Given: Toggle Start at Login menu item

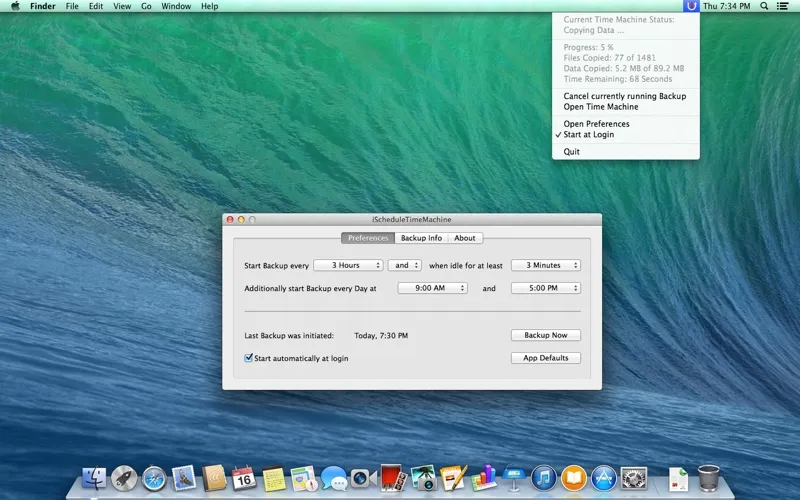Looking at the screenshot, I should pyautogui.click(x=588, y=134).
